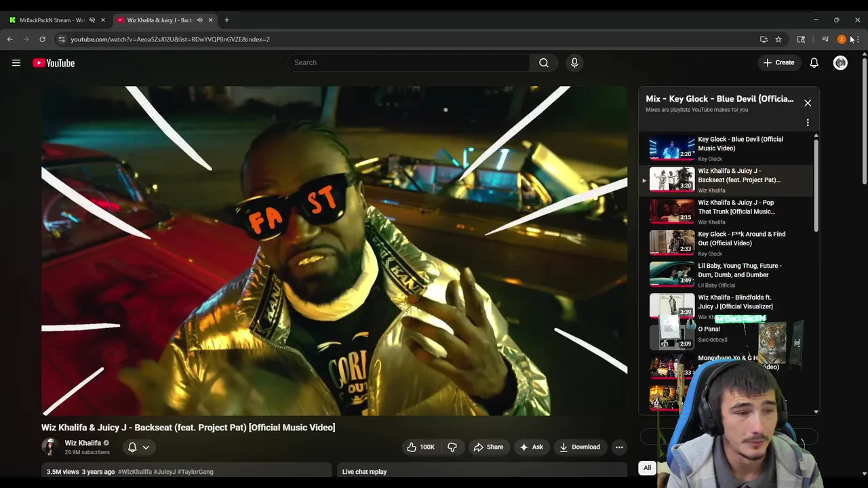Viewport: 868px width, 488px height.
Task: Click the #TaylorGang hashtag
Action: click(195, 472)
